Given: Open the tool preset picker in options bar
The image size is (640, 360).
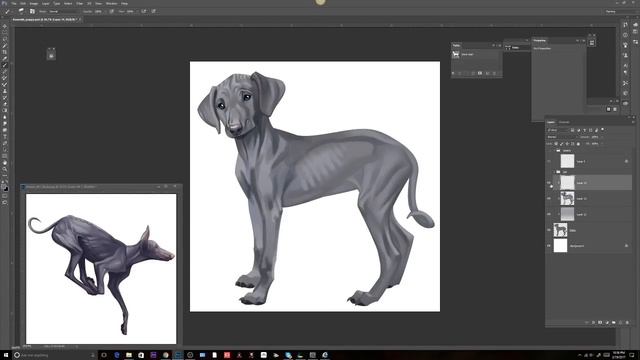Looking at the screenshot, I should click(x=7, y=11).
